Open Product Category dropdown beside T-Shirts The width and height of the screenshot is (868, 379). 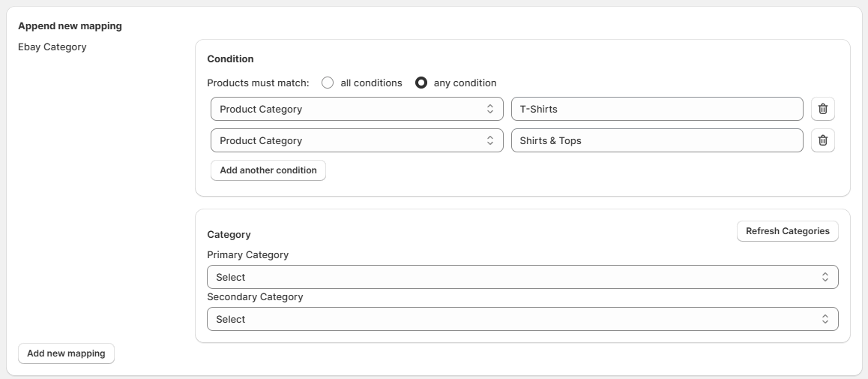coord(357,109)
